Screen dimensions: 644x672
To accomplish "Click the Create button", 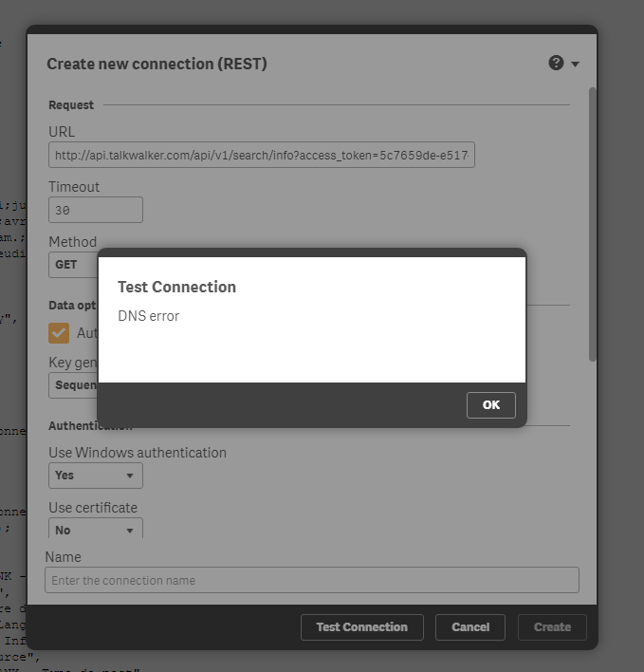I will click(x=552, y=627).
